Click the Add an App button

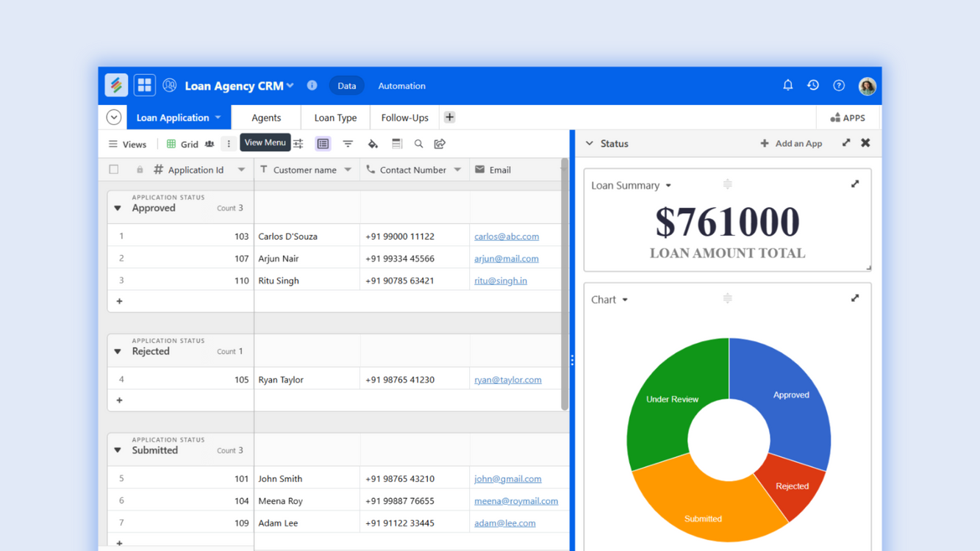click(791, 144)
